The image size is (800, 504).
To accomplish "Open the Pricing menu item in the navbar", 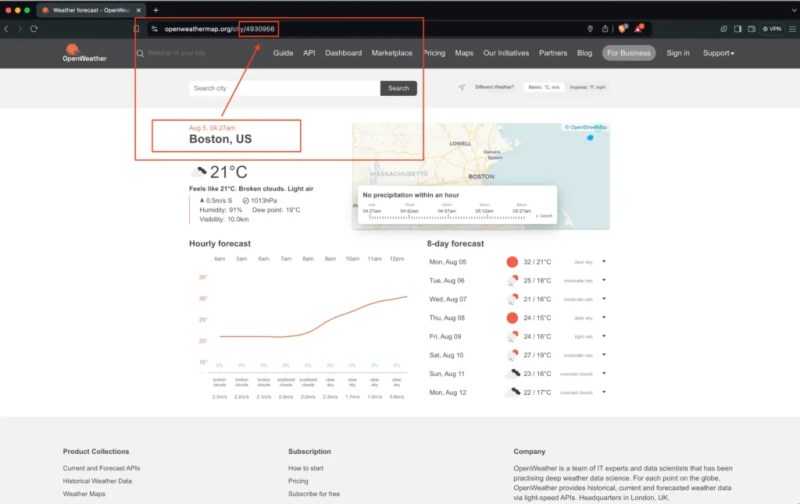I will tap(434, 53).
